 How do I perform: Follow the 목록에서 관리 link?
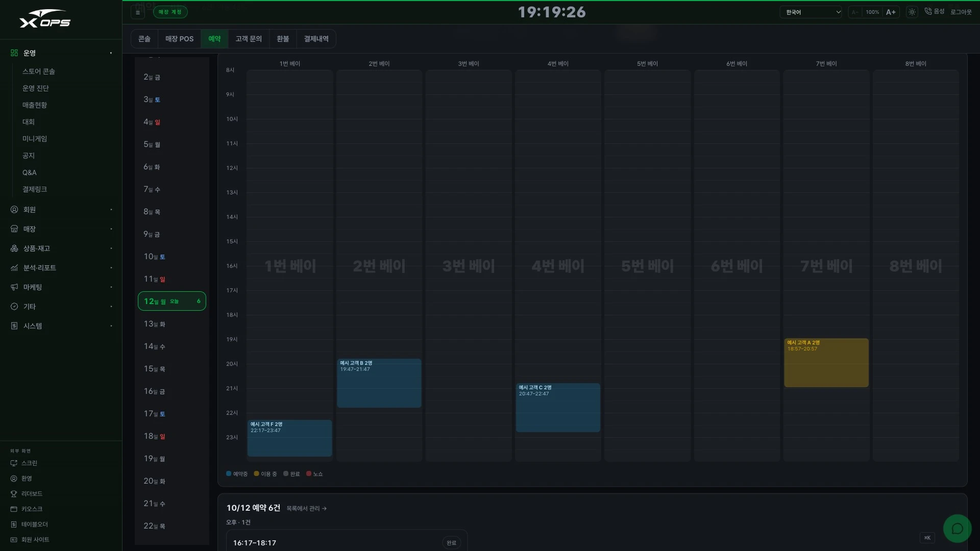[x=306, y=509]
